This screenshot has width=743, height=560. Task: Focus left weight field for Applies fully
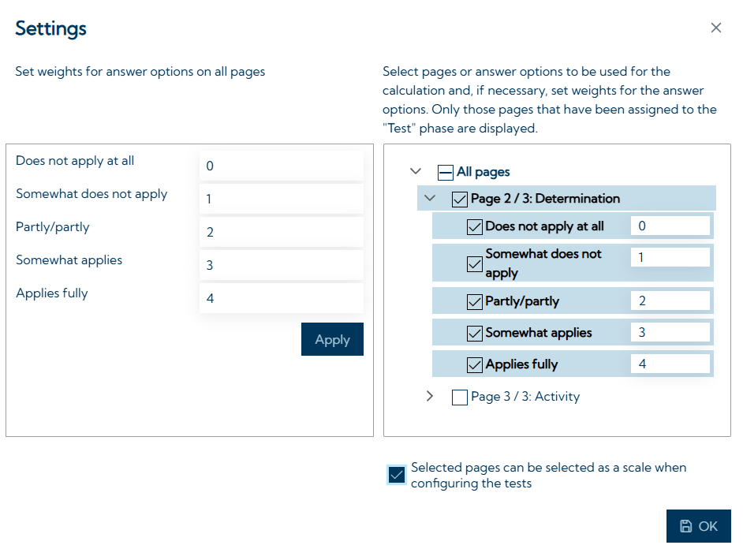tap(282, 298)
